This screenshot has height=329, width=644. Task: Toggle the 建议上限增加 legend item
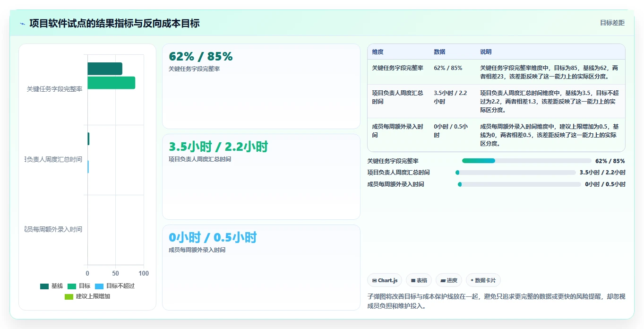87,296
